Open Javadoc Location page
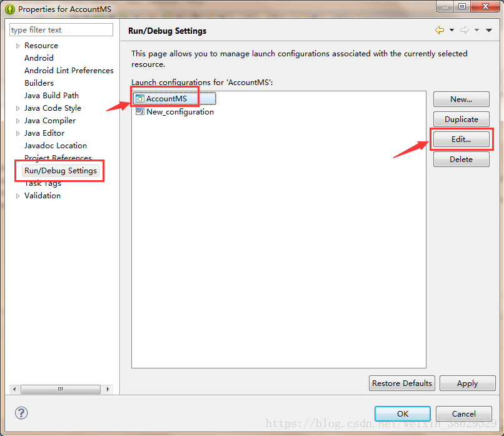Screen dimensions: 504x436 point(56,146)
